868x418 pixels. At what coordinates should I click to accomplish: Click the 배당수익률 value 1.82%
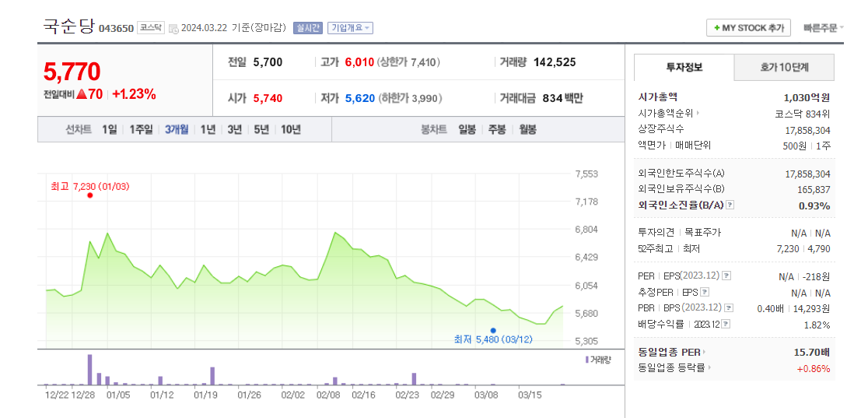817,325
